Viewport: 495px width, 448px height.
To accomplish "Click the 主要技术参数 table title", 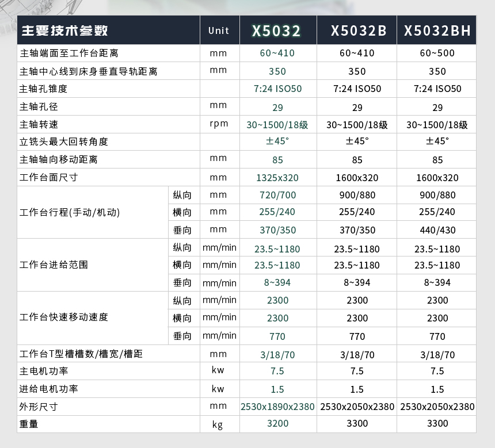I will [x=64, y=31].
